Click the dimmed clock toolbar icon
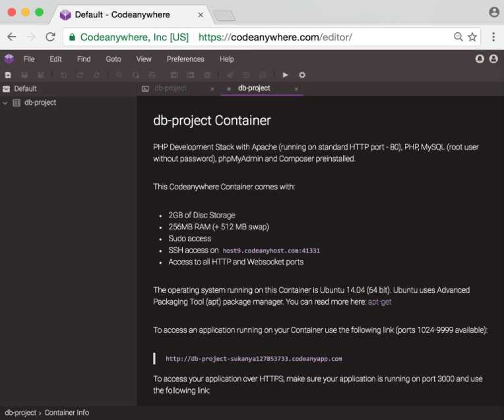 [x=246, y=75]
